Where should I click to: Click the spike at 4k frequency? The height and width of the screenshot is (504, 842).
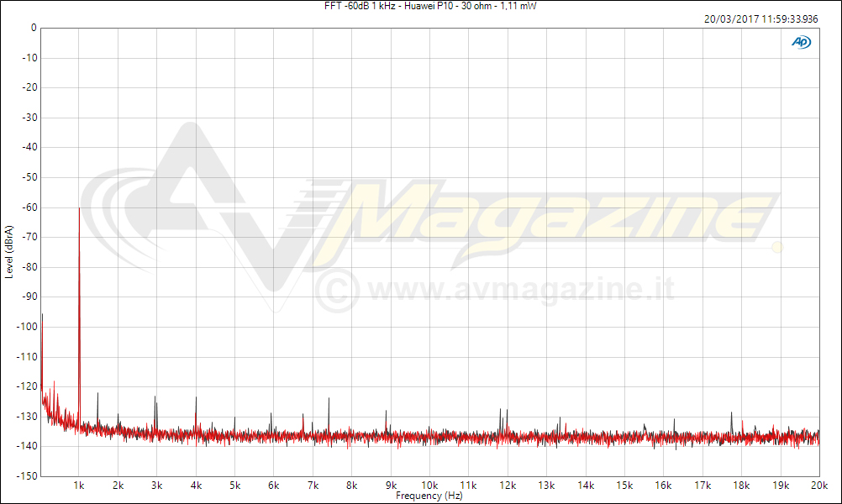click(x=196, y=399)
